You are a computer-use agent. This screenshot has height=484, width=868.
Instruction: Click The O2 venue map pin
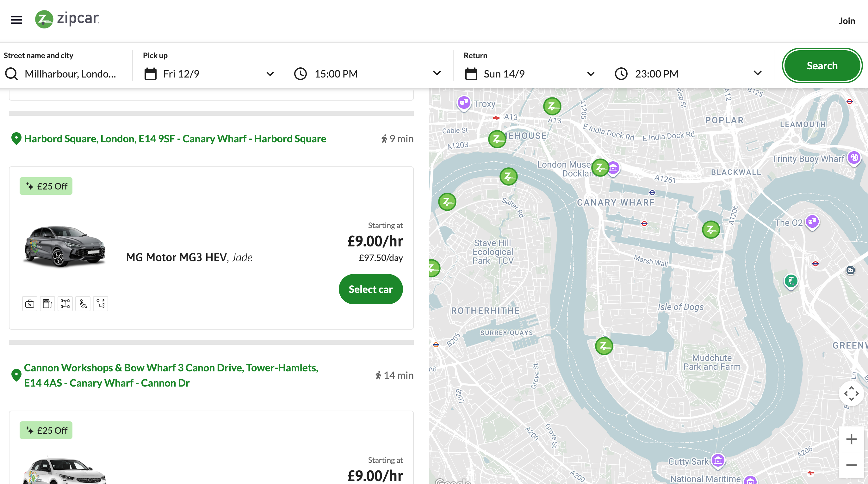(812, 222)
